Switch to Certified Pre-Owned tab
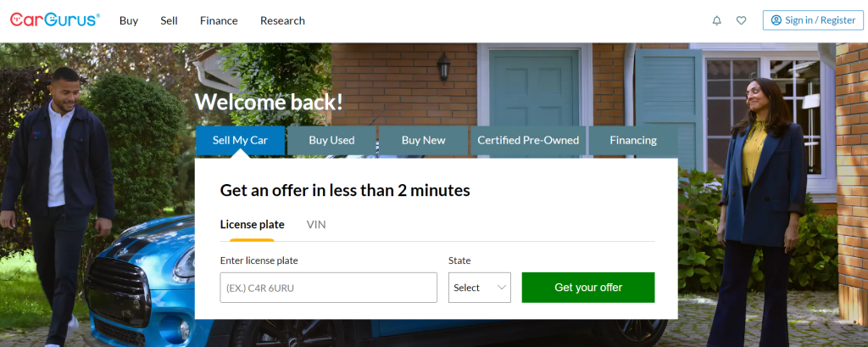The height and width of the screenshot is (347, 868). [x=528, y=140]
